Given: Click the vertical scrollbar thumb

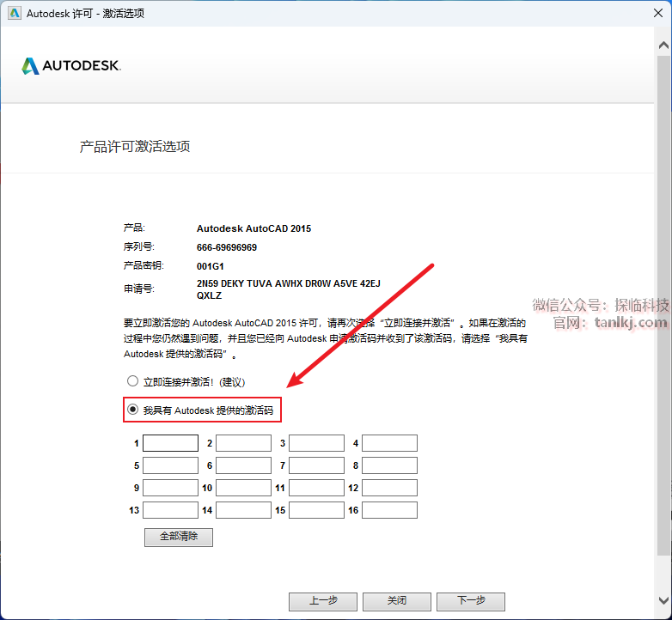Looking at the screenshot, I should point(663,305).
